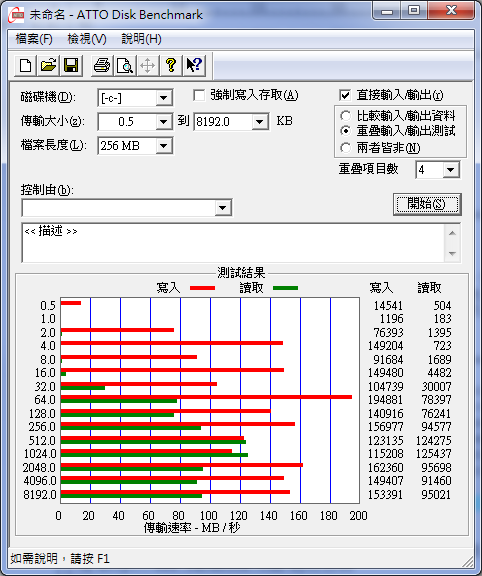Open the 說明(H) menu

coord(141,39)
